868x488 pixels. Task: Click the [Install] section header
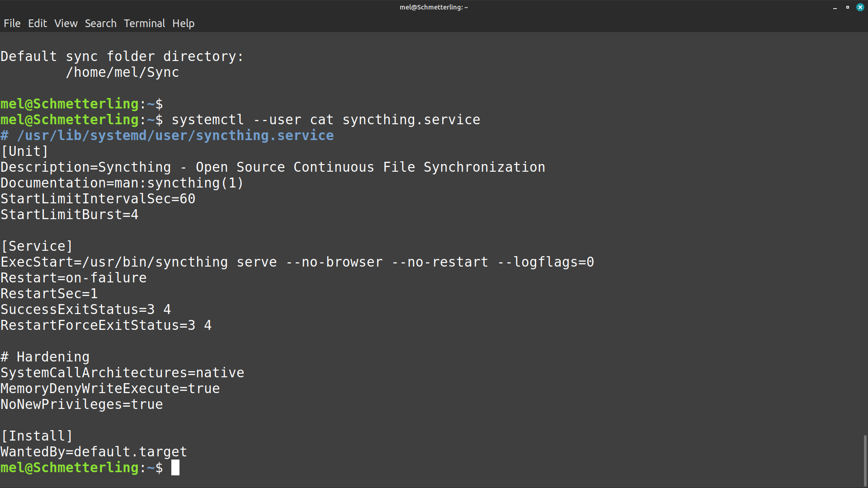tap(37, 436)
